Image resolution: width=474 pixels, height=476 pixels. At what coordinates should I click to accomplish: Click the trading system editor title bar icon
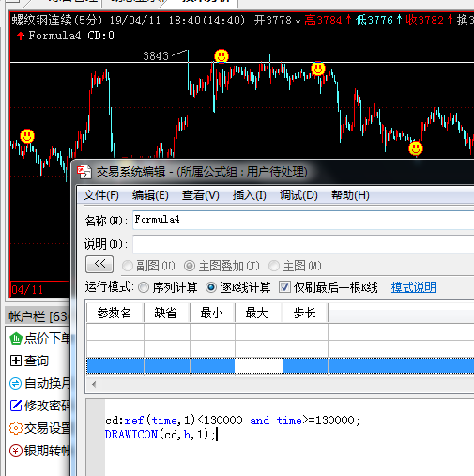84,172
